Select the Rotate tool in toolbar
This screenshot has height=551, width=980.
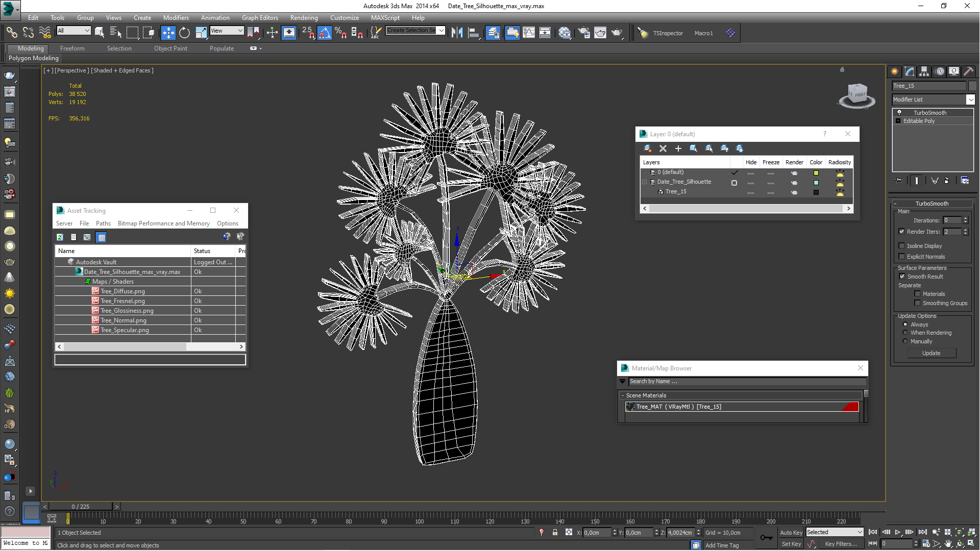pyautogui.click(x=184, y=32)
